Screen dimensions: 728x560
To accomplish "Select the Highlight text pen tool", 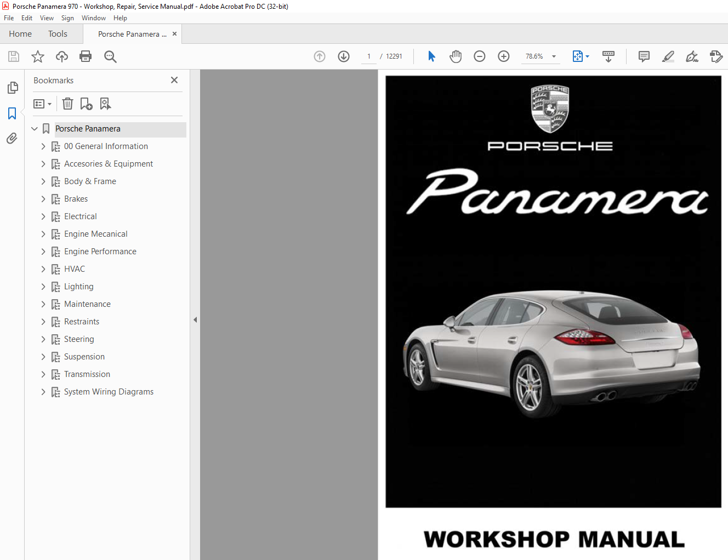I will (x=668, y=56).
